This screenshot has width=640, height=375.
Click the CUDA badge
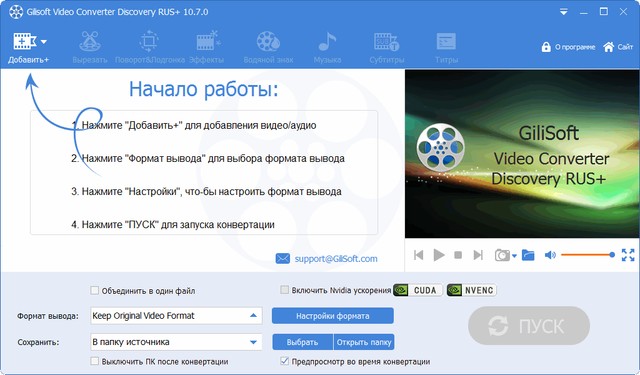[x=418, y=290]
